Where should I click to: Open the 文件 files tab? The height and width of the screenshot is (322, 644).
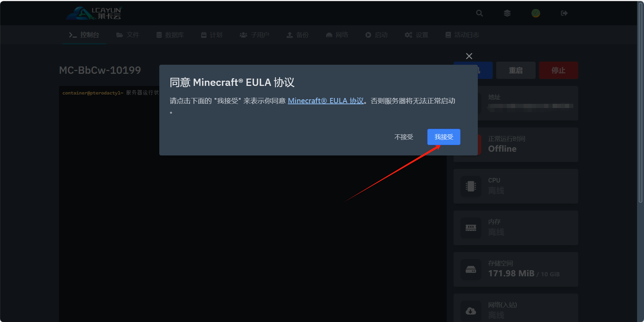127,35
